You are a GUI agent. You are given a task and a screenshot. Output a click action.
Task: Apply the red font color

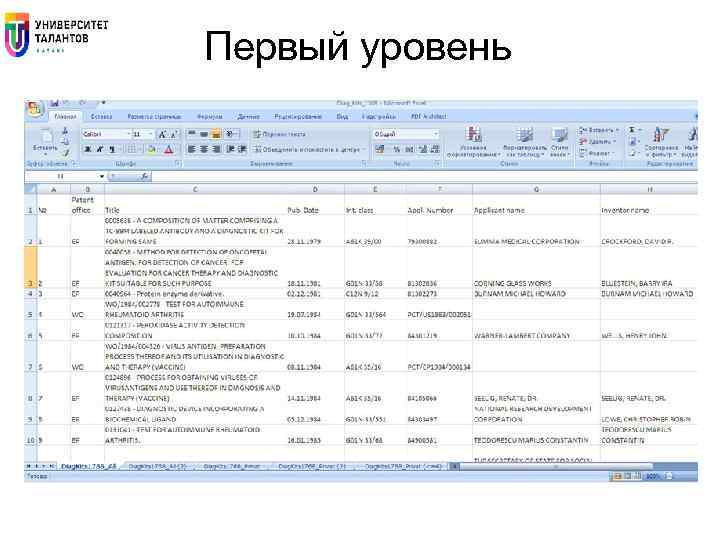click(169, 149)
